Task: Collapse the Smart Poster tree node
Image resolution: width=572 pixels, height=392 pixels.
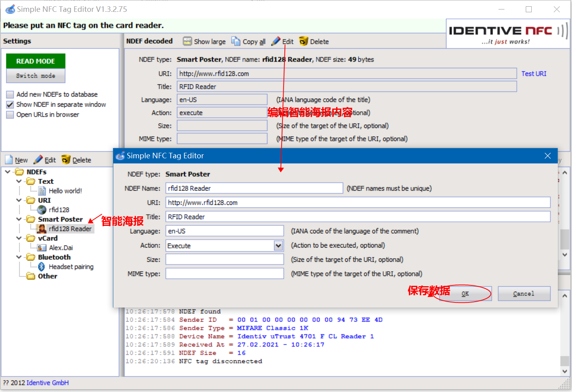Action: point(19,219)
